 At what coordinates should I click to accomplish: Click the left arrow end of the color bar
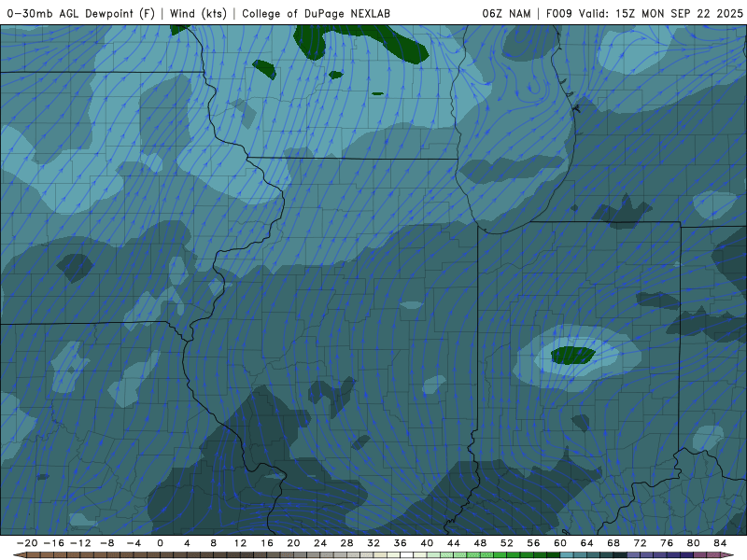pos(19,555)
